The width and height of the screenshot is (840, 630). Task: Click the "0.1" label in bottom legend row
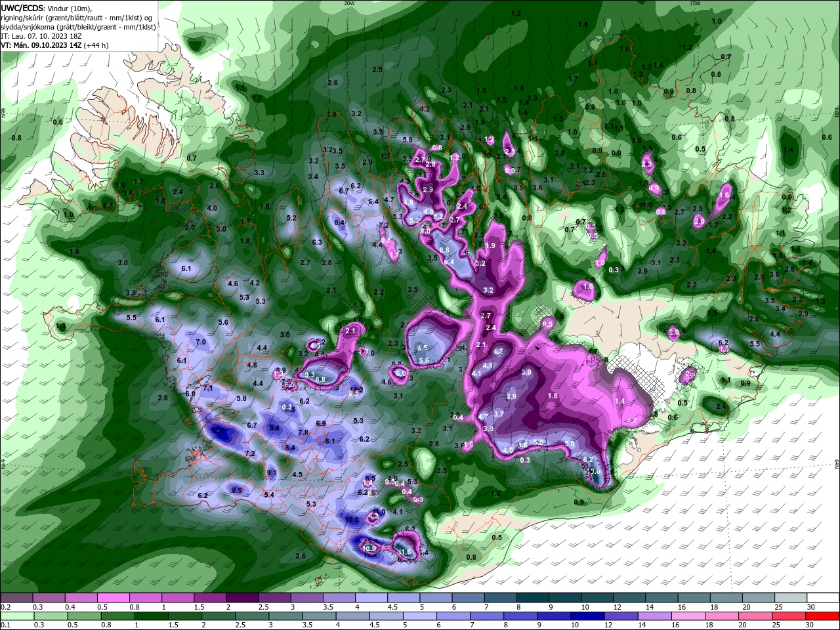click(5, 625)
